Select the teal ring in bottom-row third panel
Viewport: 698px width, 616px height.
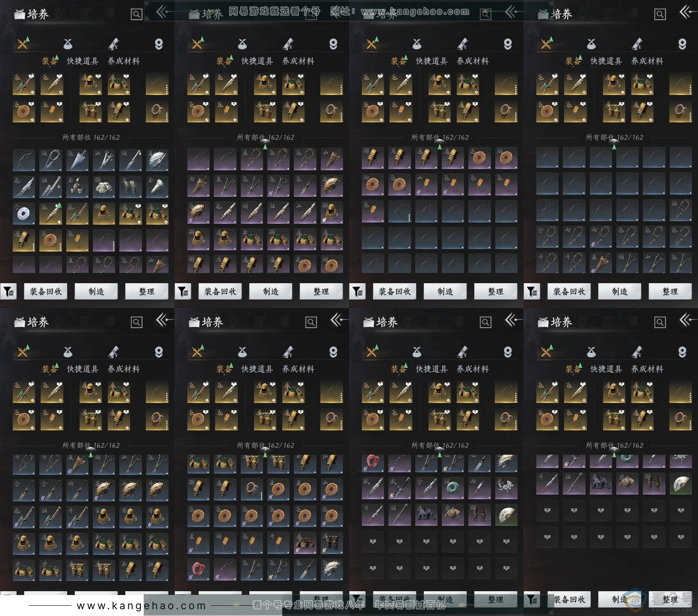pyautogui.click(x=453, y=488)
